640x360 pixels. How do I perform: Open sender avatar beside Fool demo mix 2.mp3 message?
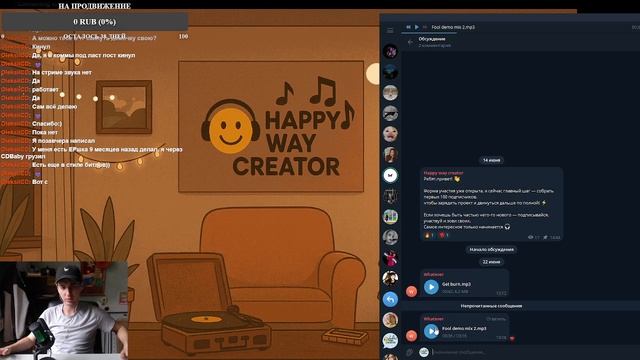[x=411, y=336]
